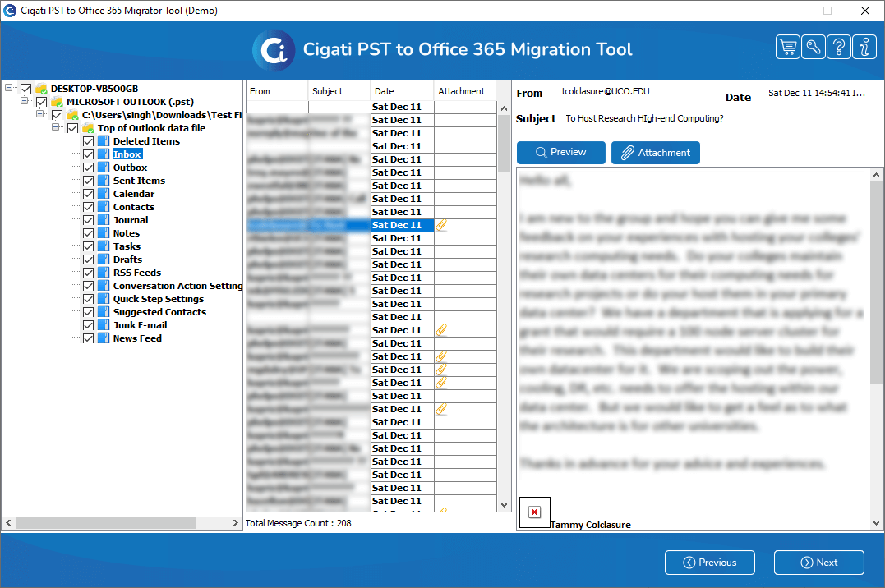Proceed with the Next button
The height and width of the screenshot is (588, 885).
click(x=819, y=562)
